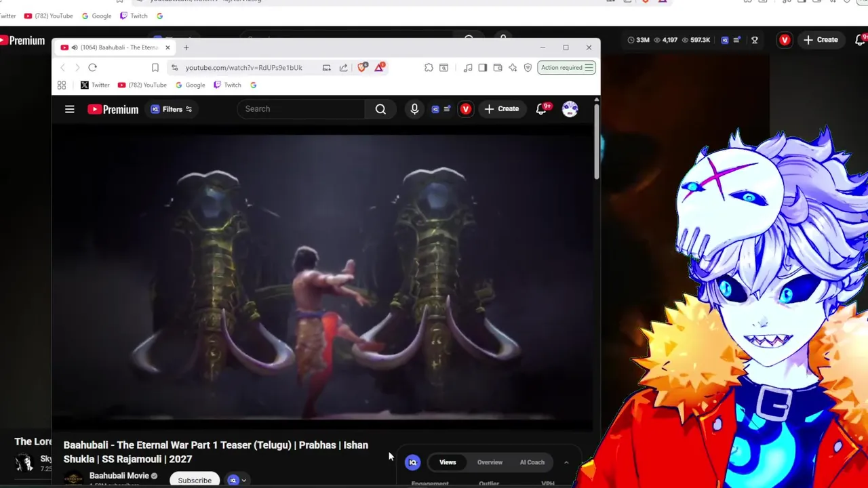The height and width of the screenshot is (488, 868).
Task: Open Google bookmark in background window
Action: coord(97,16)
